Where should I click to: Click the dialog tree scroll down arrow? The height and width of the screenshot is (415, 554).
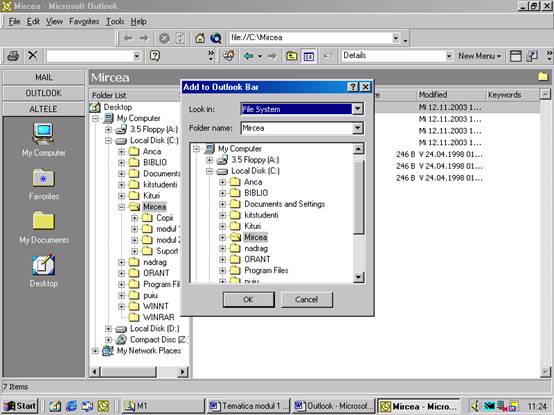click(358, 277)
